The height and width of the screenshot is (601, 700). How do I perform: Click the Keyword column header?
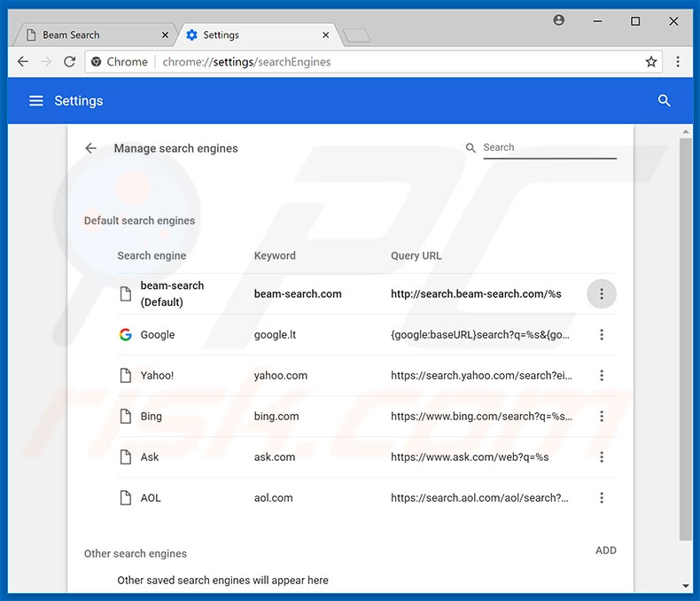pos(275,255)
